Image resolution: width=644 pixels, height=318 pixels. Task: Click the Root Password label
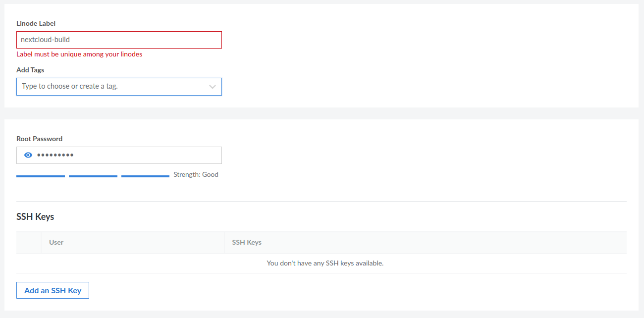pyautogui.click(x=40, y=139)
